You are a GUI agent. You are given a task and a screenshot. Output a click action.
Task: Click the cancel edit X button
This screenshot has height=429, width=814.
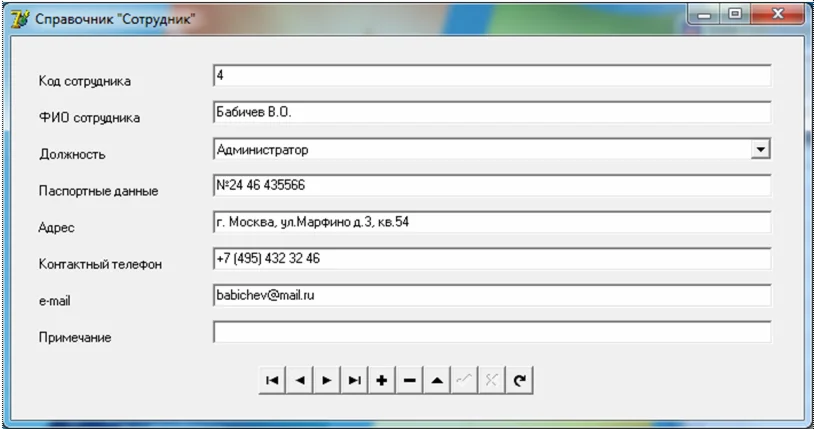492,380
